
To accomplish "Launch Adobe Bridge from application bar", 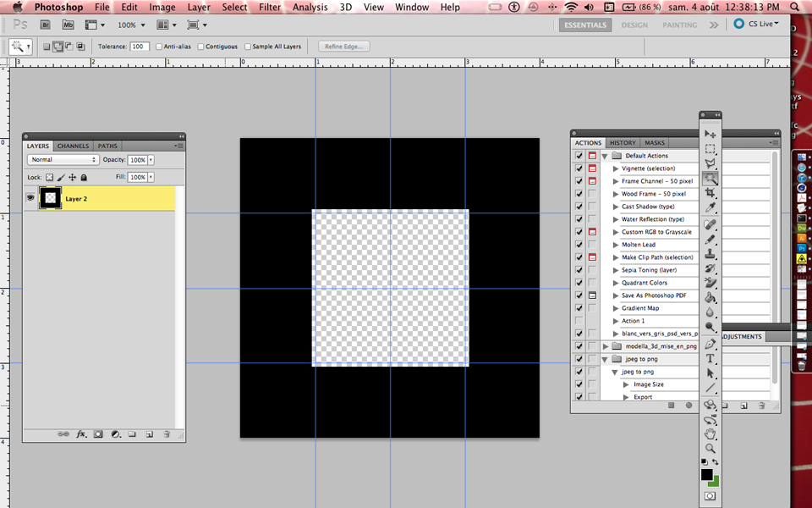I will tap(47, 25).
